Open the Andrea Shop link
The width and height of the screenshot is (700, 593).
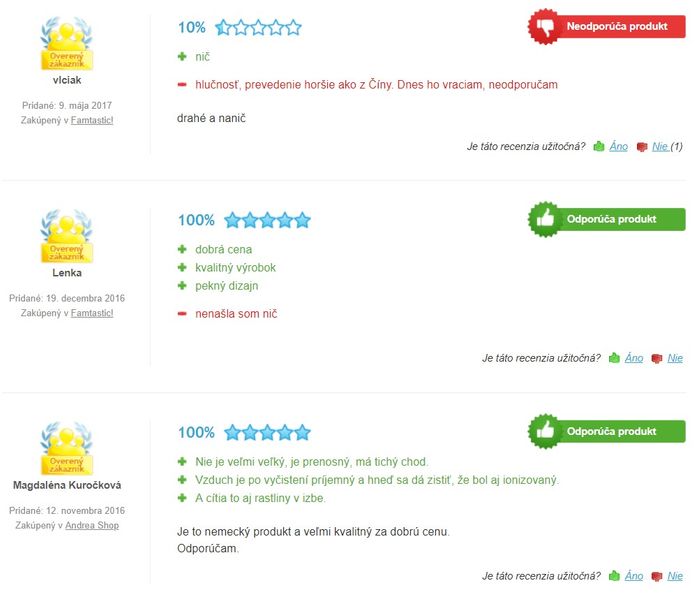click(92, 525)
